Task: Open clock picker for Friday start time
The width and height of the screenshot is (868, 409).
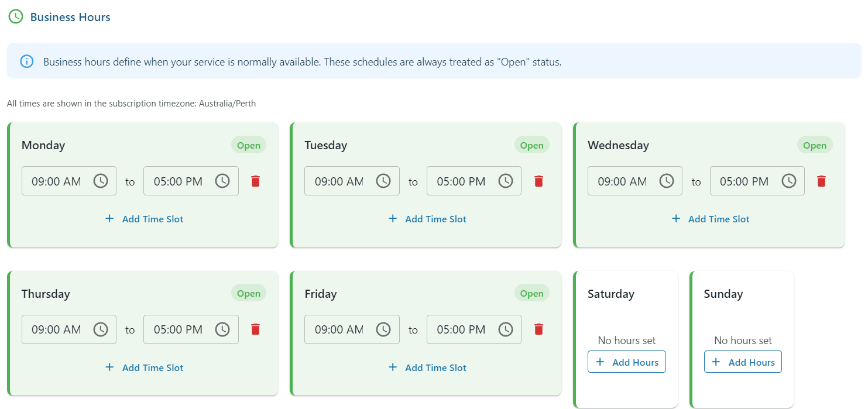Action: coord(383,329)
